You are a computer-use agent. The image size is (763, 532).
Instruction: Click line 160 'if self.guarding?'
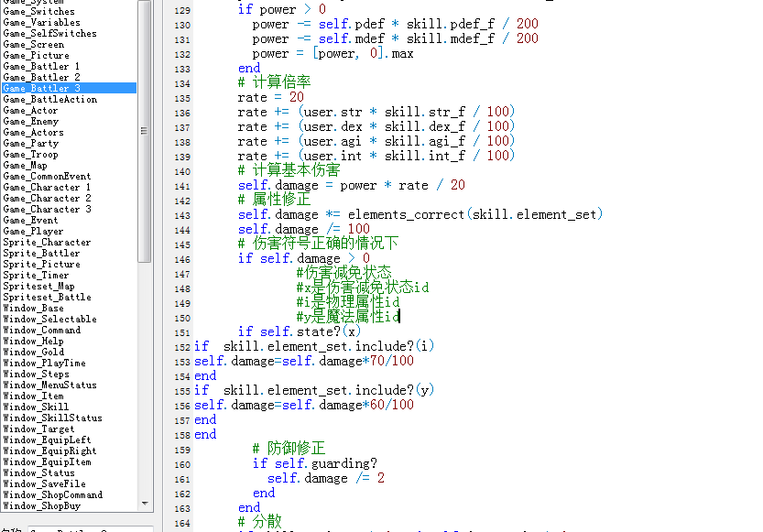coord(315,463)
